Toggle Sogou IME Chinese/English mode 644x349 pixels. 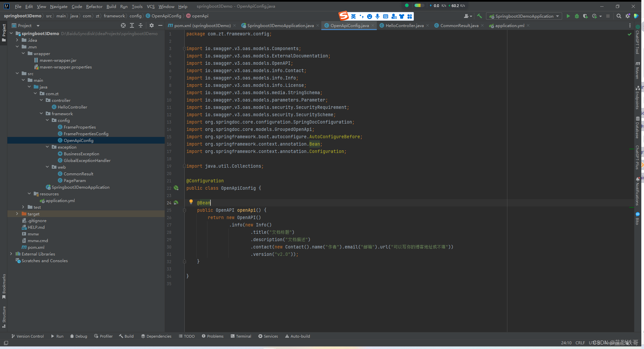tap(353, 16)
